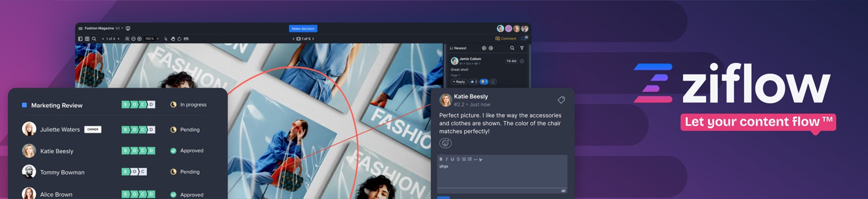This screenshot has height=199, width=868.
Task: Click the rotate icon
Action: tap(179, 39)
